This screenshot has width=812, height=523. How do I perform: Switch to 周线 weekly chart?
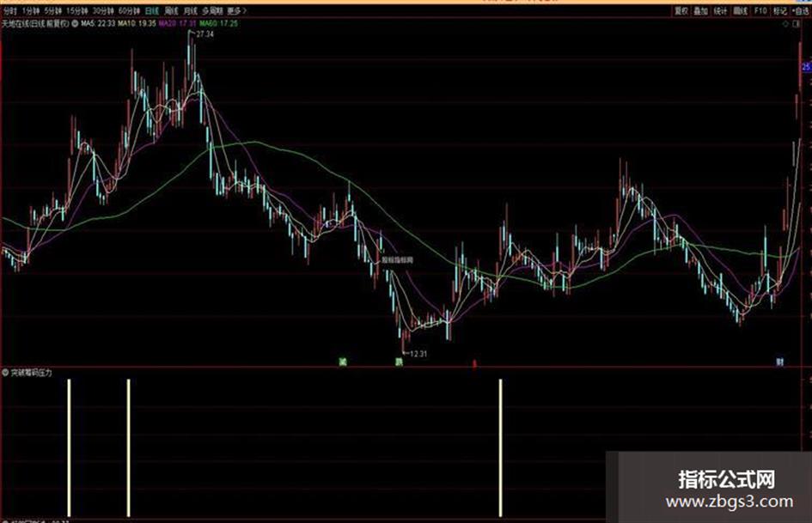pyautogui.click(x=171, y=11)
